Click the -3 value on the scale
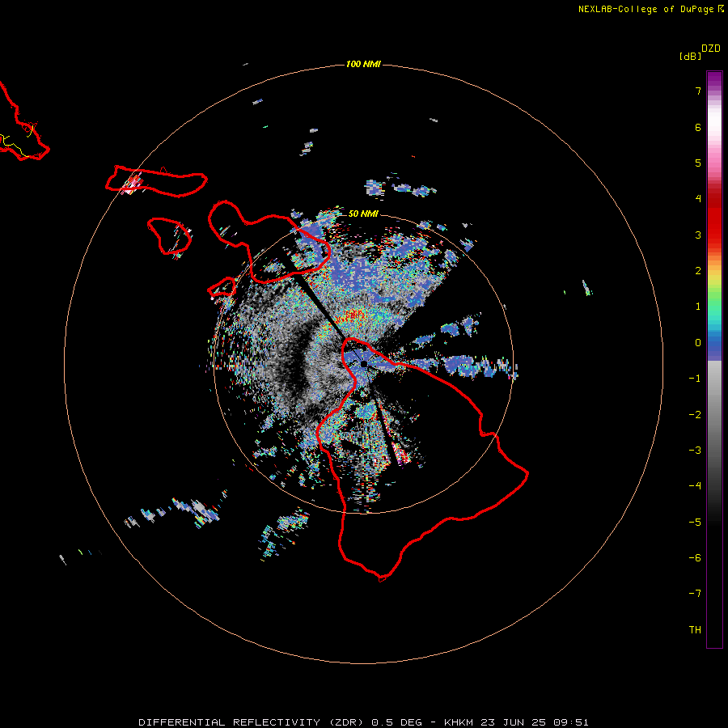Screen dimensions: 728x728 695,451
